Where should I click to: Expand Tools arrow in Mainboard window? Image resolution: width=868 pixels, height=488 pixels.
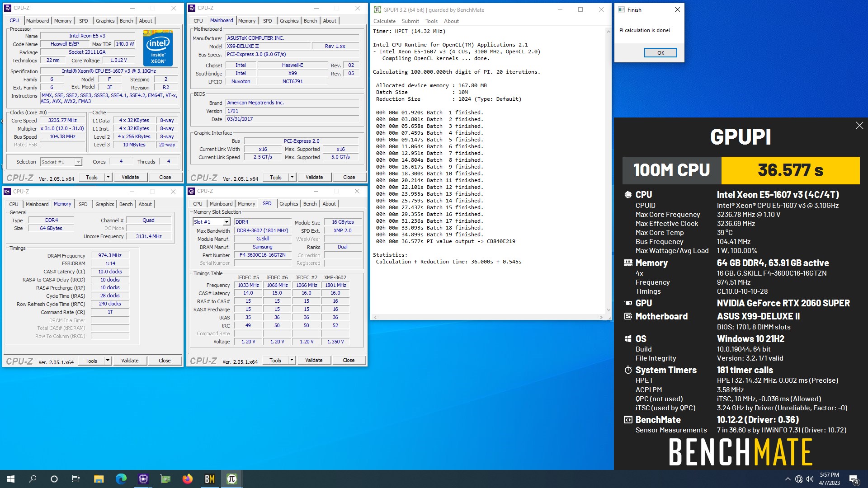point(292,177)
